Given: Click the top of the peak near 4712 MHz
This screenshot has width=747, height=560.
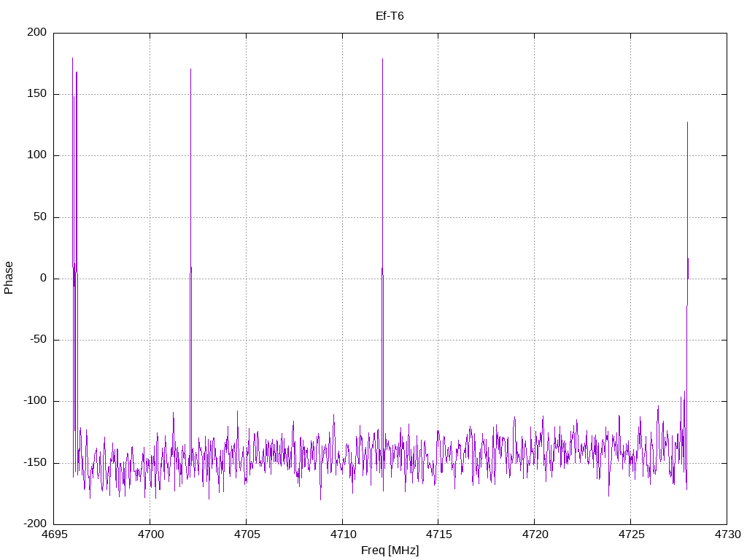Looking at the screenshot, I should [382, 59].
